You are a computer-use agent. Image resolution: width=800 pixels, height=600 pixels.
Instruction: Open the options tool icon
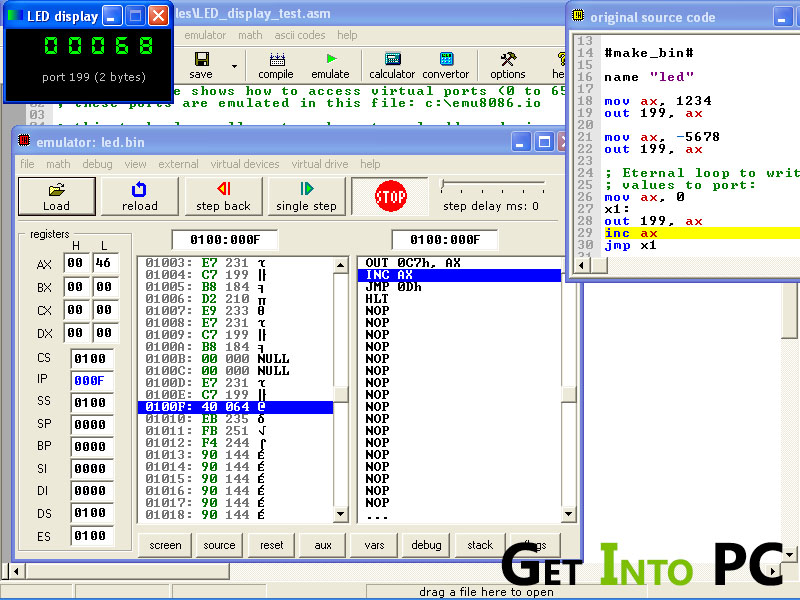coord(508,65)
